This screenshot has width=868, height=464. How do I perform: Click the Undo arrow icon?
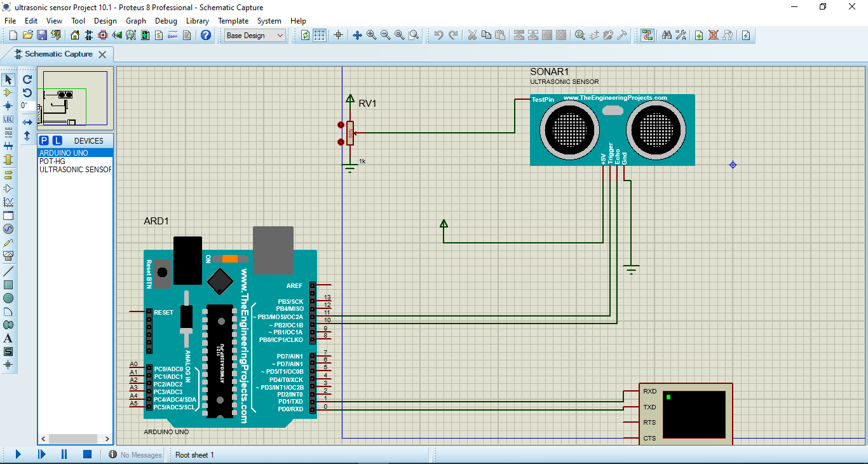tap(438, 36)
